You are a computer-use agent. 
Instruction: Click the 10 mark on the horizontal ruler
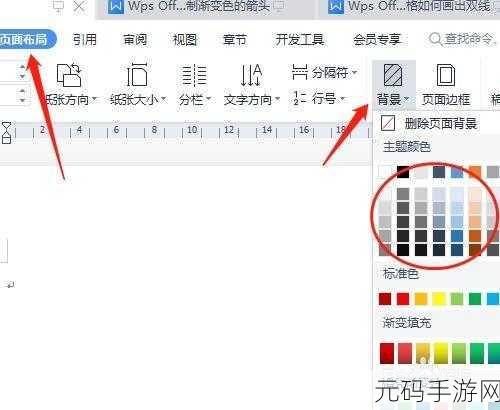[192, 129]
